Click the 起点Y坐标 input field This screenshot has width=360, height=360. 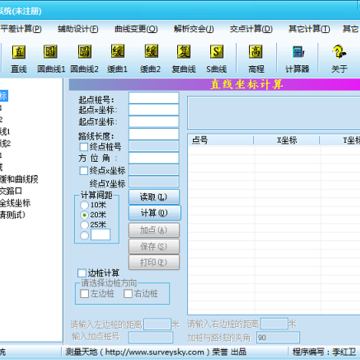[x=154, y=122]
